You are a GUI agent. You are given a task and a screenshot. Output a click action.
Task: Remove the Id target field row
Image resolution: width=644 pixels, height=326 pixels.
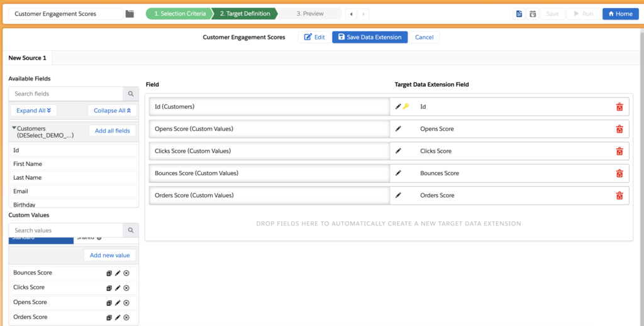pyautogui.click(x=619, y=107)
